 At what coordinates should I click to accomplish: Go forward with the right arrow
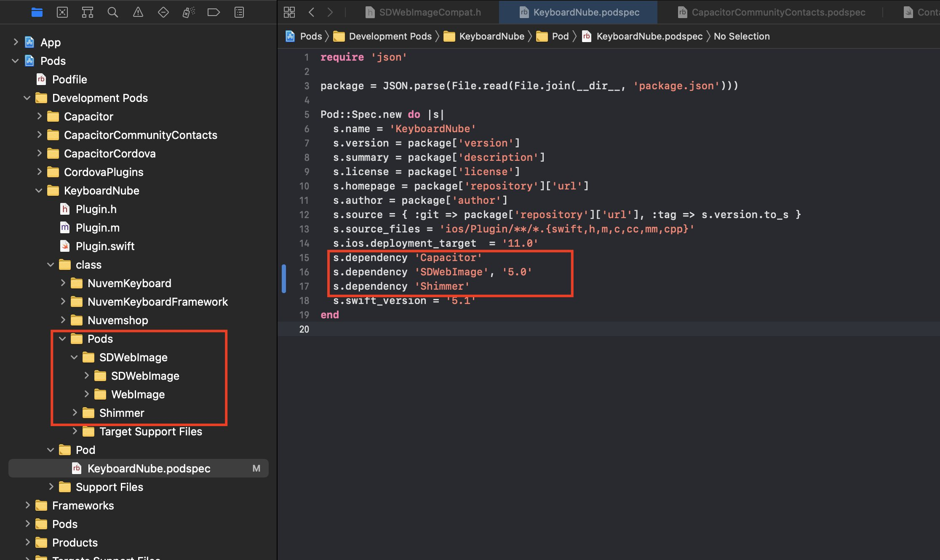pyautogui.click(x=330, y=12)
